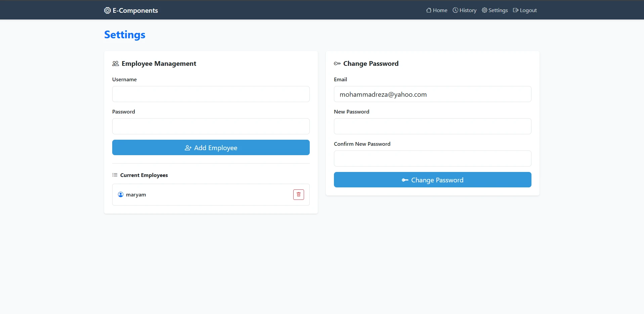Click the house icon in the navbar
This screenshot has height=314, width=644.
pyautogui.click(x=429, y=10)
